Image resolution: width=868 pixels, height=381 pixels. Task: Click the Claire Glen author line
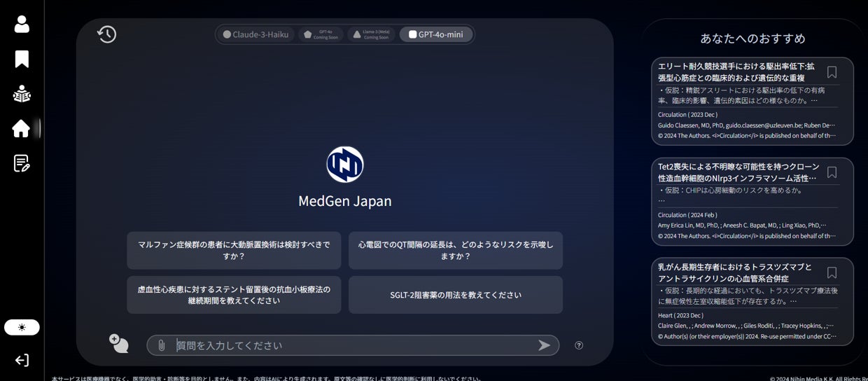pyautogui.click(x=746, y=326)
